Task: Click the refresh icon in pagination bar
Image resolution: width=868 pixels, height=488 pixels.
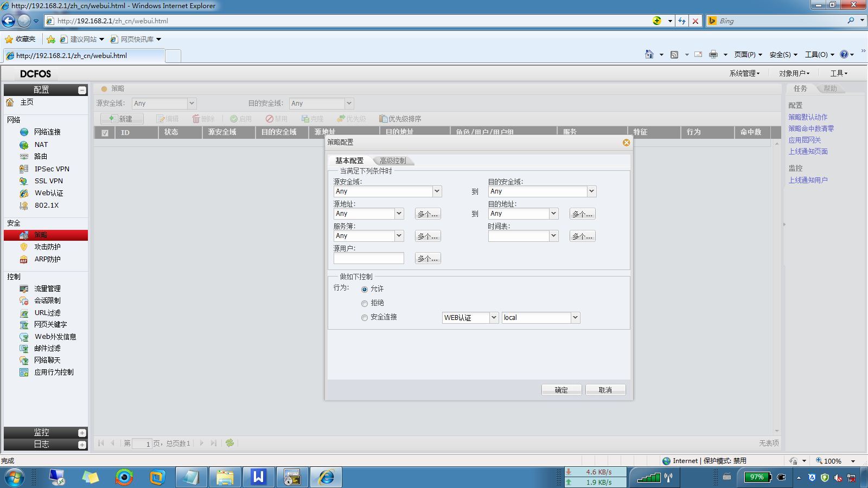Action: [x=230, y=443]
